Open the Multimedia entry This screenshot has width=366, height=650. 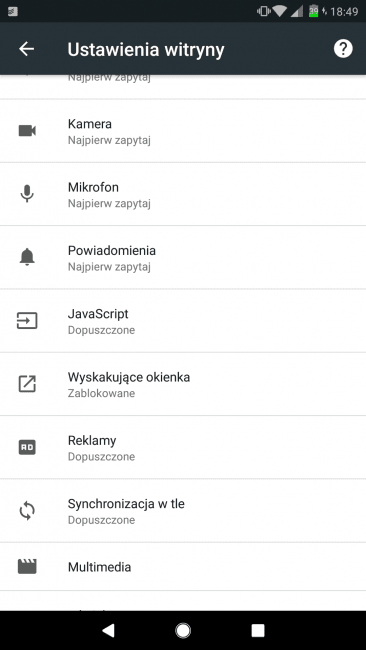(x=183, y=567)
